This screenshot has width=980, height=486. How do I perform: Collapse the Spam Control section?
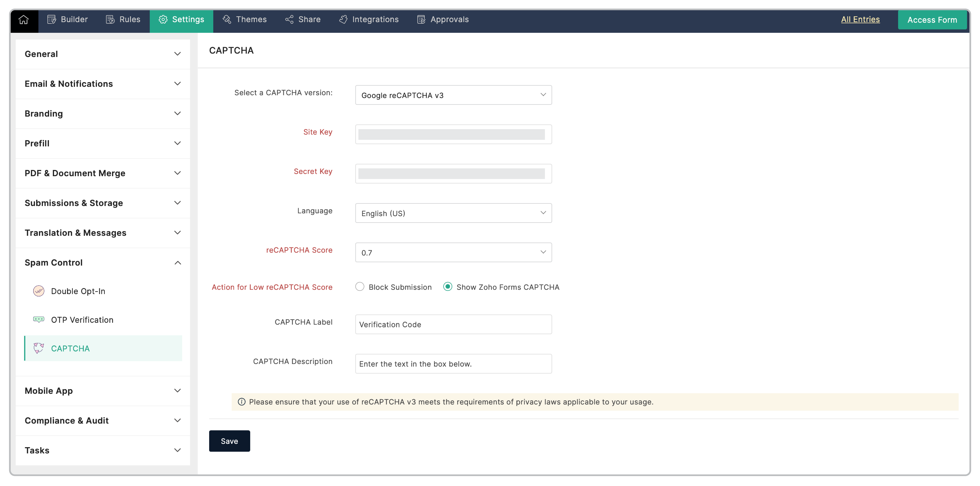(x=178, y=263)
